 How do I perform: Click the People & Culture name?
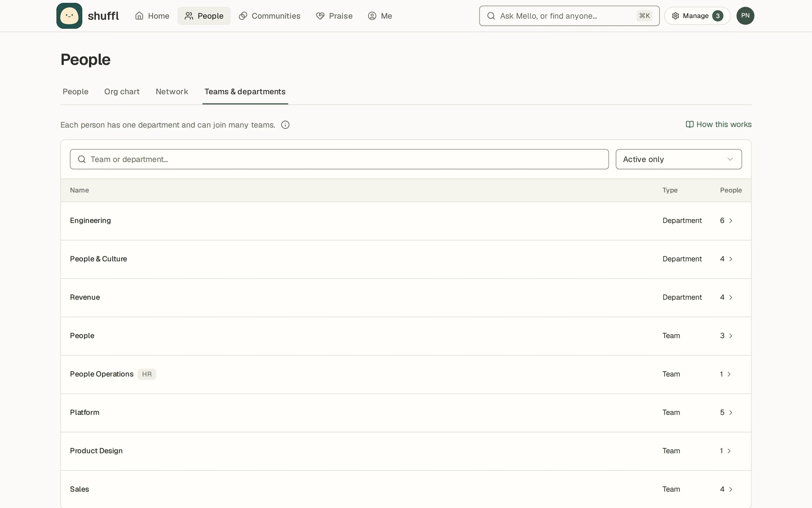coord(98,259)
